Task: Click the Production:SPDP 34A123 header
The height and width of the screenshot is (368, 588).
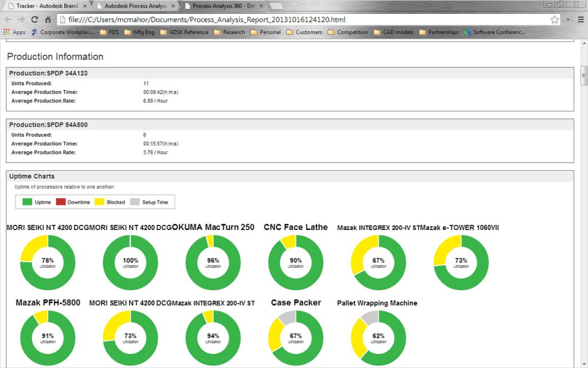Action: tap(290, 73)
